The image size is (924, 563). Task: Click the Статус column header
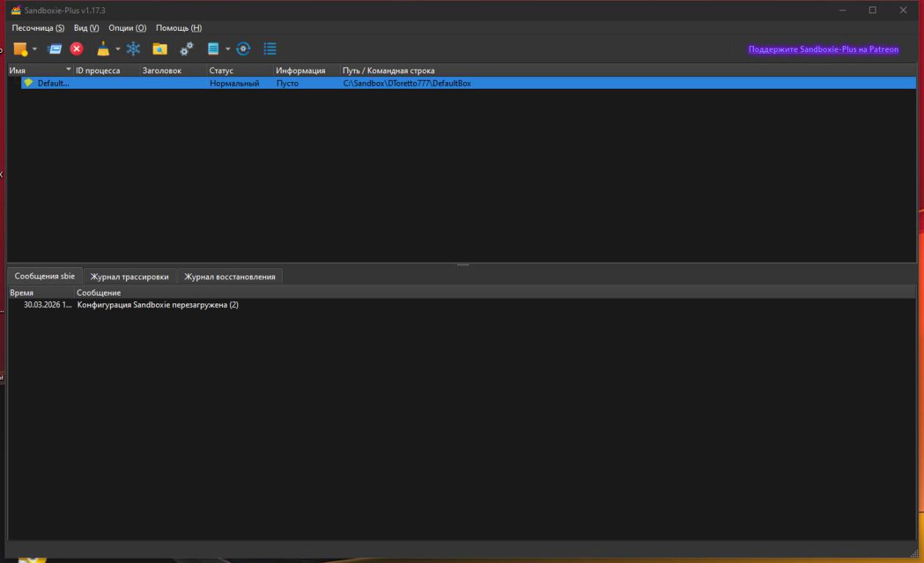[x=221, y=70]
